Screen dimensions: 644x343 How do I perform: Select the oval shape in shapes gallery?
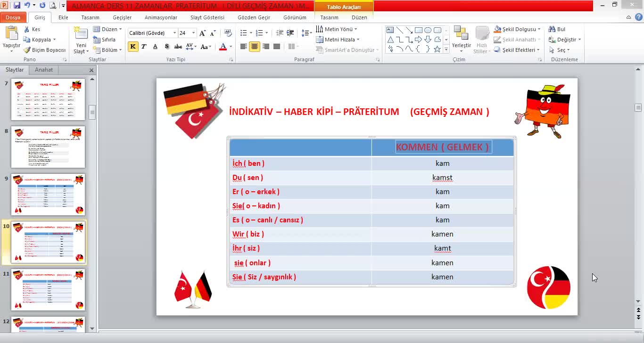pyautogui.click(x=428, y=30)
